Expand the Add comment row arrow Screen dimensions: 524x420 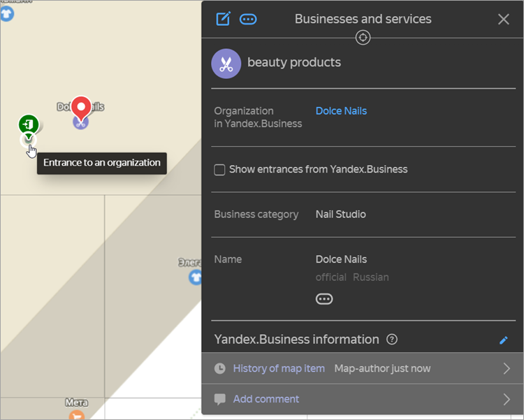[x=507, y=399]
